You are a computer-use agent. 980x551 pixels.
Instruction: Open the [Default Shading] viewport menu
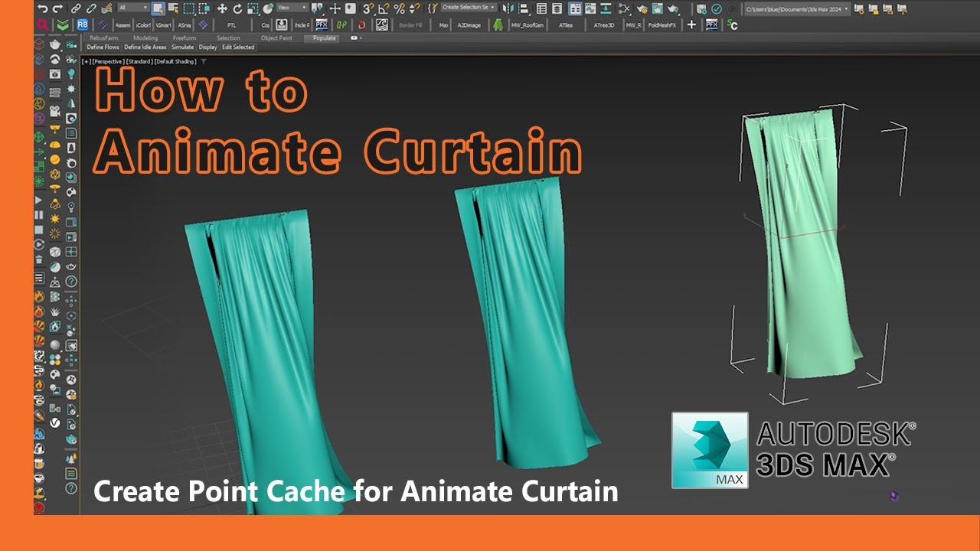[175, 61]
